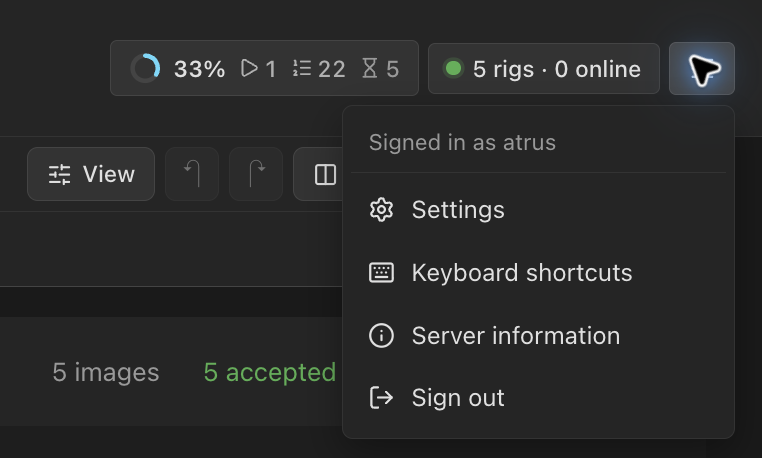This screenshot has width=762, height=458.
Task: Click the redo arrow button
Action: (x=256, y=174)
